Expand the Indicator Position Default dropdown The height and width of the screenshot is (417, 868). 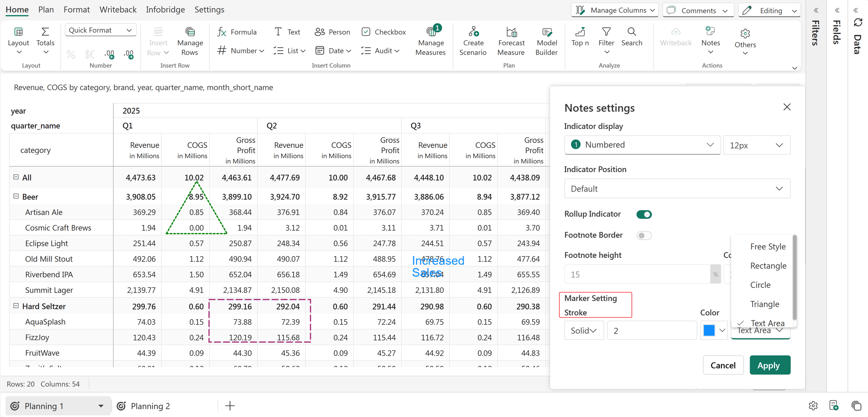(x=677, y=189)
